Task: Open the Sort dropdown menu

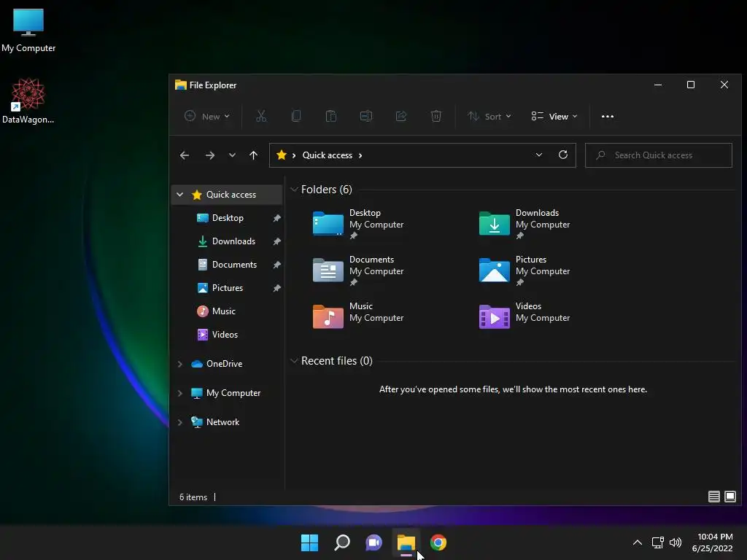Action: [x=489, y=116]
